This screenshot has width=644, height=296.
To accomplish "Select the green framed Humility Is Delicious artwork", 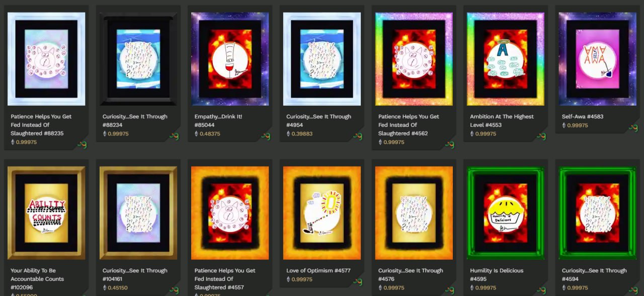I will pyautogui.click(x=506, y=213).
